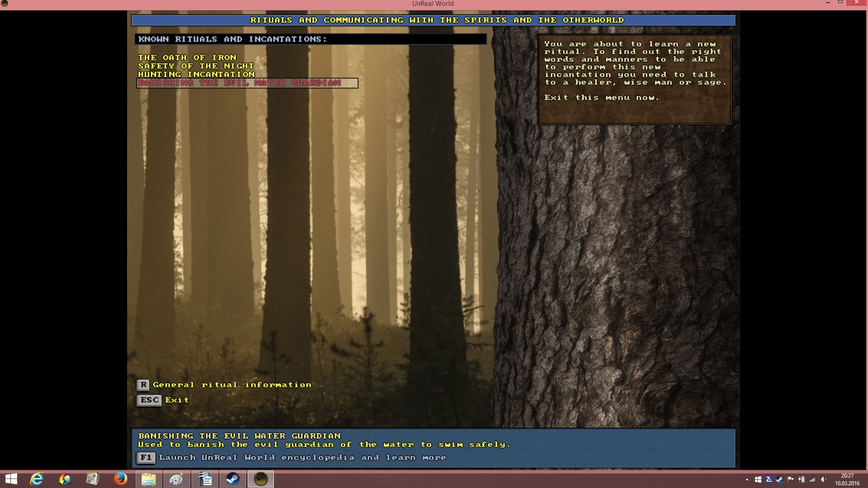Screen dimensions: 868x488
Task: Expand hidden system tray icons arrow
Action: [x=747, y=479]
